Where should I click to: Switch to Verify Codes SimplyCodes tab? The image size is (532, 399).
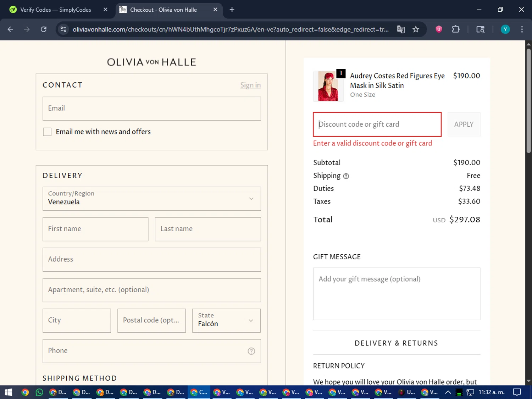coord(56,10)
